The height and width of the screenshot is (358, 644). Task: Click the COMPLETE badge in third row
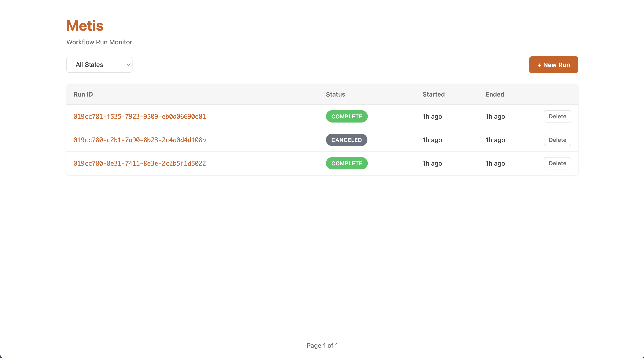[x=347, y=164]
